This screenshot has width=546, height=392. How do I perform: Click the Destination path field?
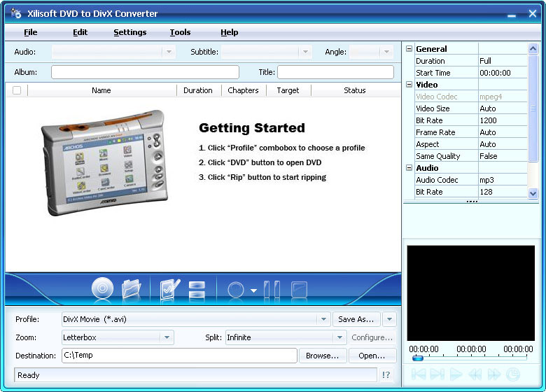[179, 356]
